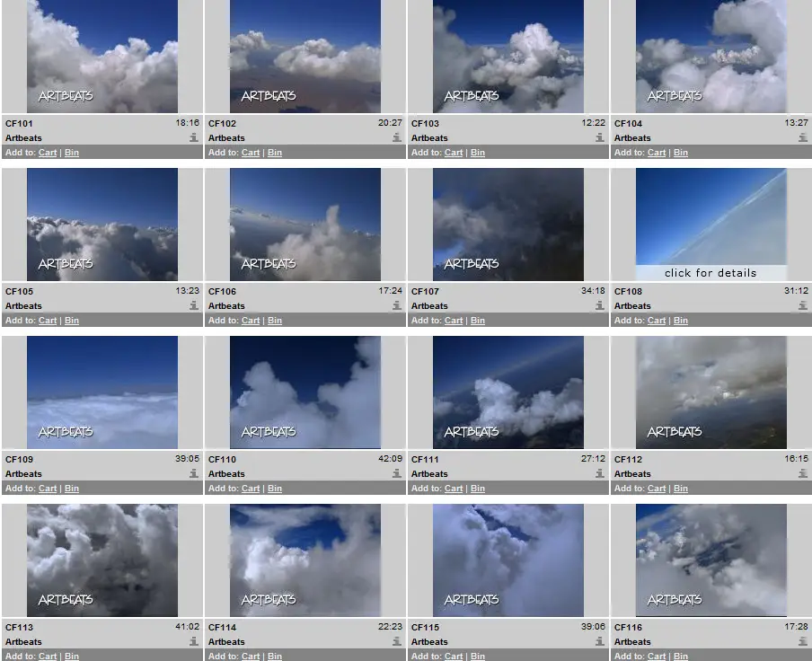Screen dimensions: 812x661
Task: Add CF103 to Bin
Action: coord(478,152)
